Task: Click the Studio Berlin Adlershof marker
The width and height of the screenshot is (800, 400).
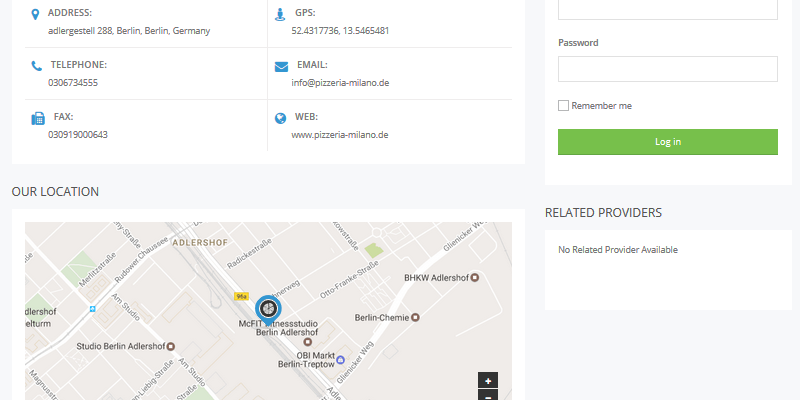Action: 171,347
